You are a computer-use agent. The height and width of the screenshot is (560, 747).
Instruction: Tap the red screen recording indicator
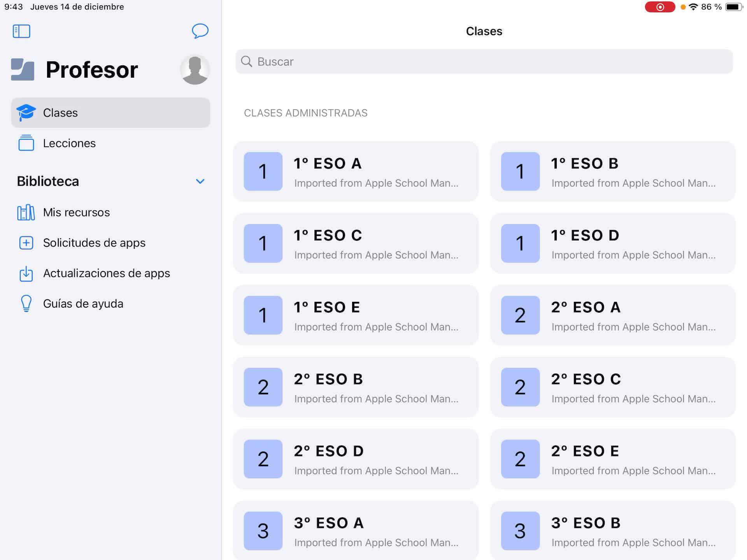[x=660, y=7]
